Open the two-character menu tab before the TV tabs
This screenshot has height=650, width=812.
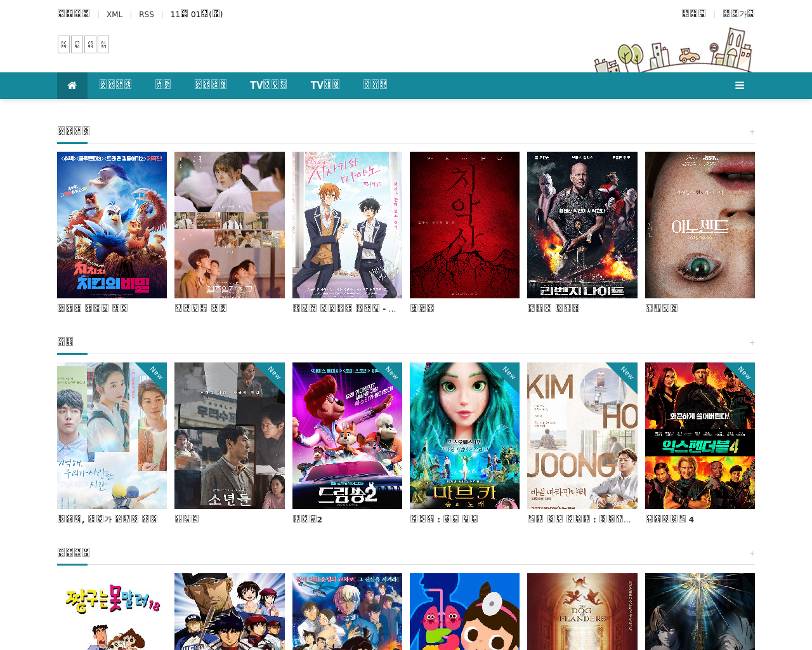(x=163, y=85)
